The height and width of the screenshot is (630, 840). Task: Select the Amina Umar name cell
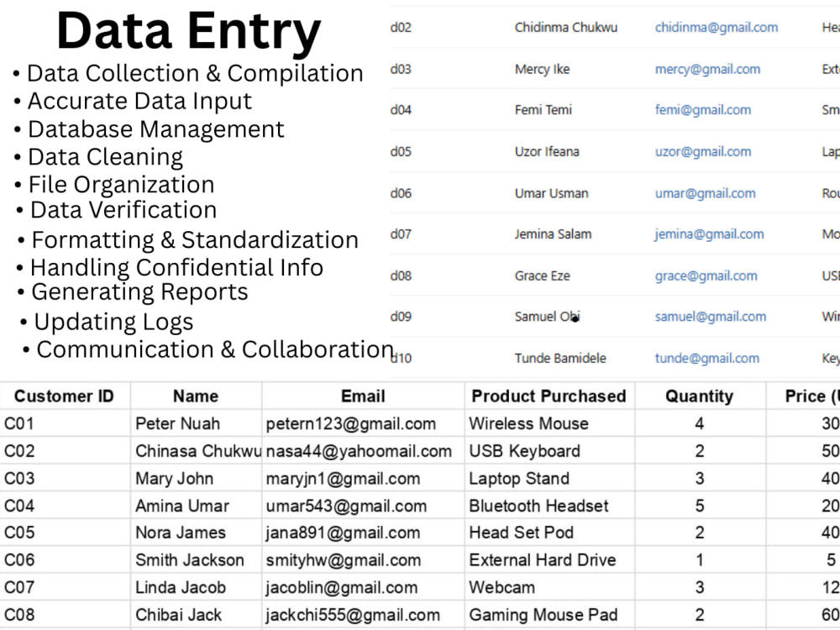click(196, 506)
